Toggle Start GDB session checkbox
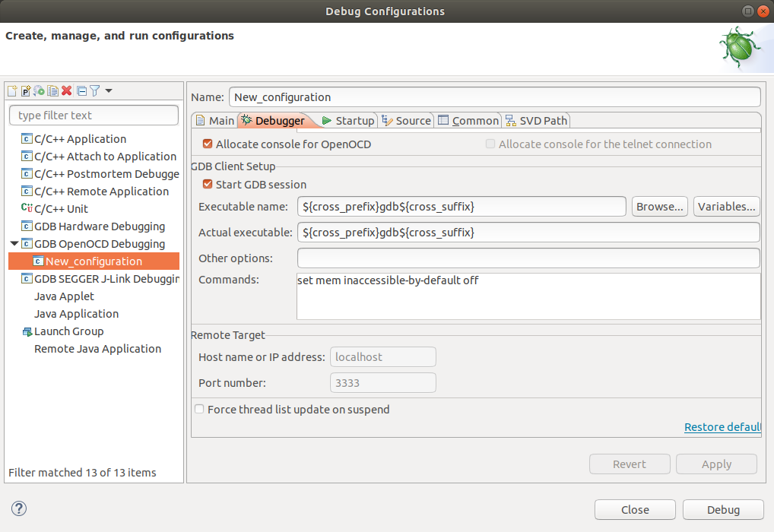Image resolution: width=774 pixels, height=532 pixels. click(208, 184)
